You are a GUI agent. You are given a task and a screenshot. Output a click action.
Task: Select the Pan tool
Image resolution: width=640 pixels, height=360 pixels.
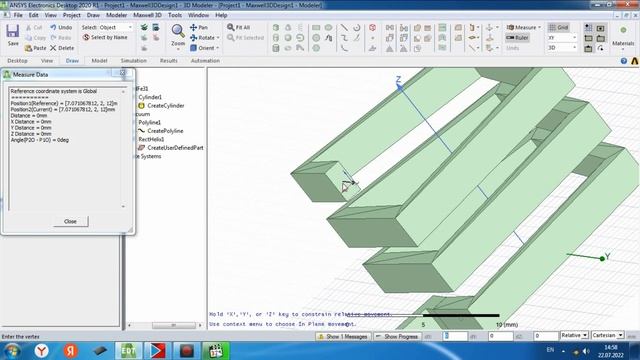coord(199,27)
